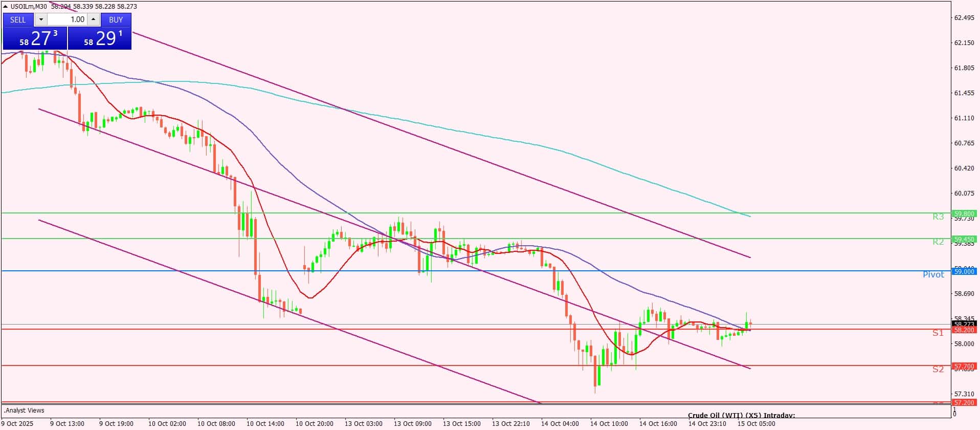The image size is (980, 430).
Task: Click the 58.273 current price tag
Action: 964,324
